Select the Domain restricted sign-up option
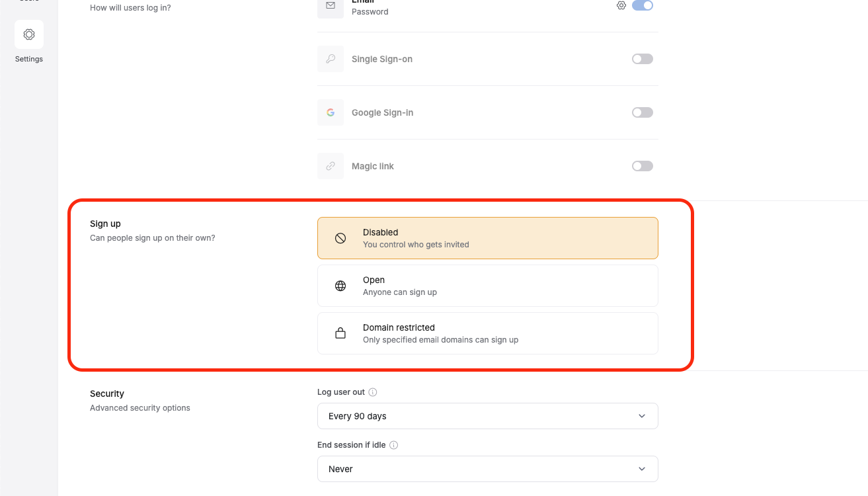The image size is (868, 496). 487,333
